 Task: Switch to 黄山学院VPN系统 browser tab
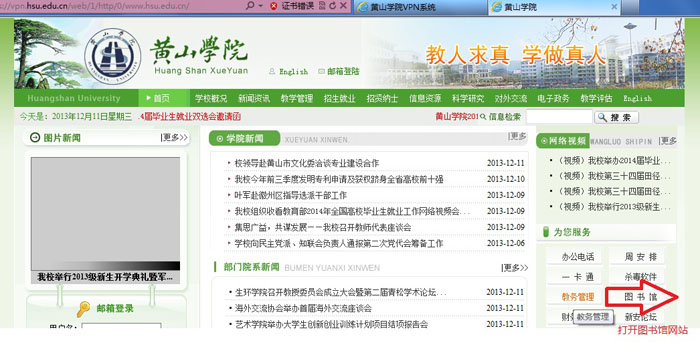(x=420, y=7)
